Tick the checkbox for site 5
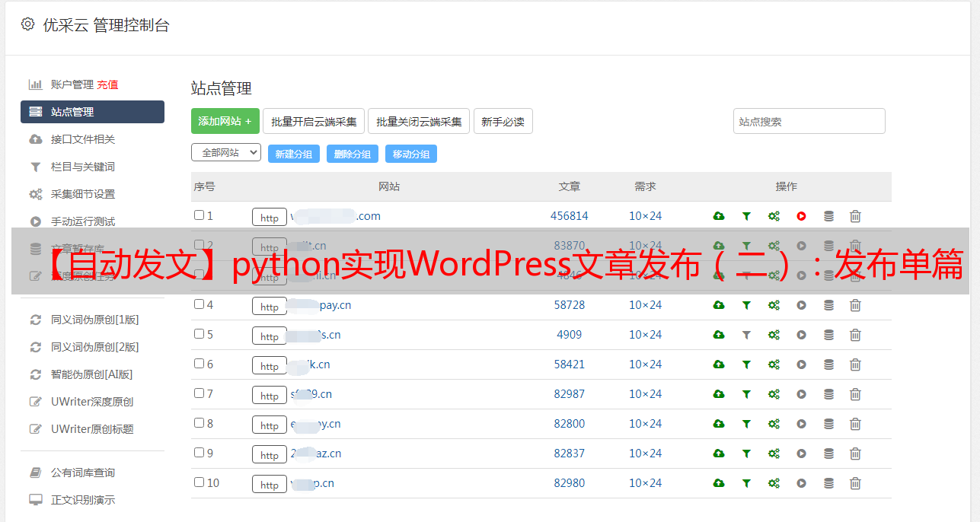Screen dimensions: 980x522 click(x=199, y=334)
